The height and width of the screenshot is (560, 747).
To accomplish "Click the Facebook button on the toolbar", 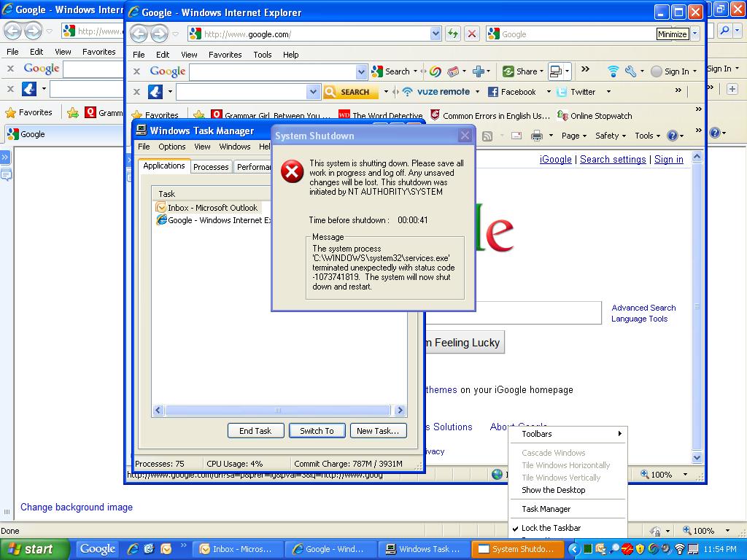I will 512,92.
